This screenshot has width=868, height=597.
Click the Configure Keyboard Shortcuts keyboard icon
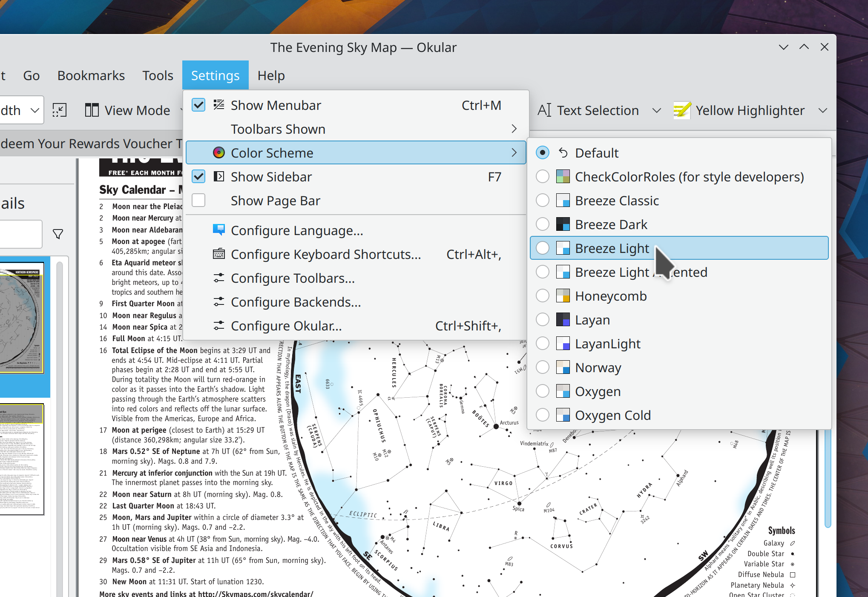point(218,254)
